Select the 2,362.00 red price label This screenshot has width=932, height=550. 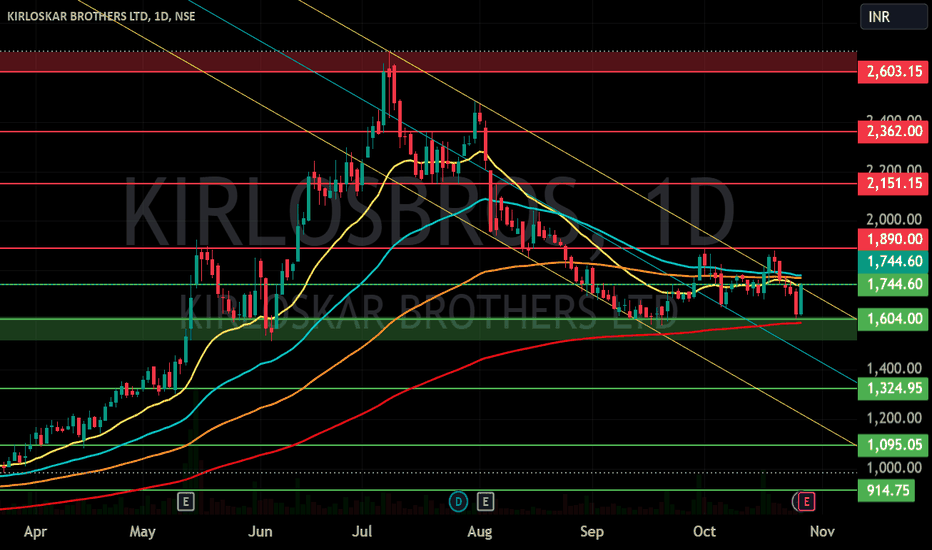tap(893, 131)
